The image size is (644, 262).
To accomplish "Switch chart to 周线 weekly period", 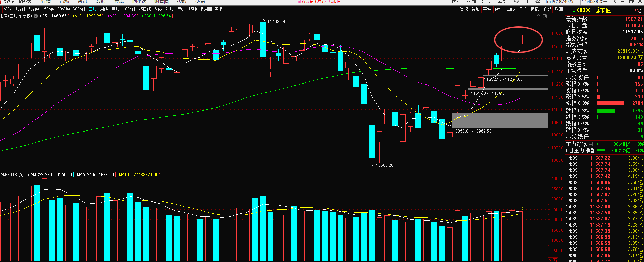I will tap(104, 9).
